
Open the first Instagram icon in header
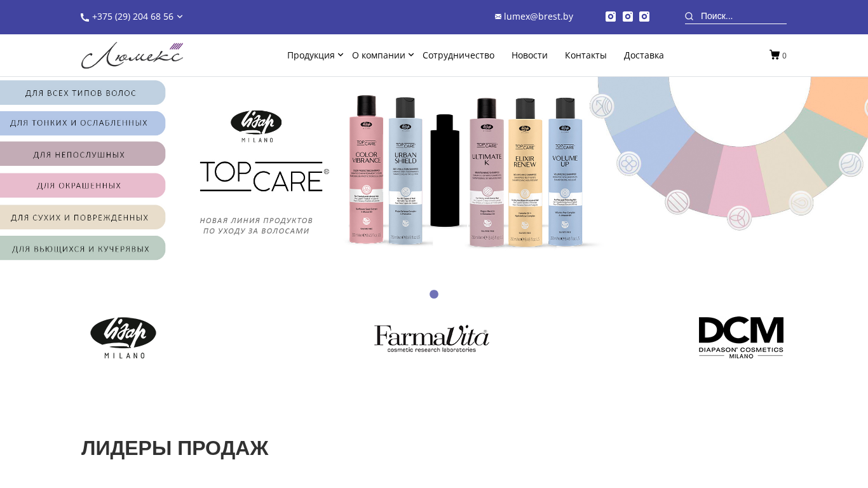click(x=611, y=17)
